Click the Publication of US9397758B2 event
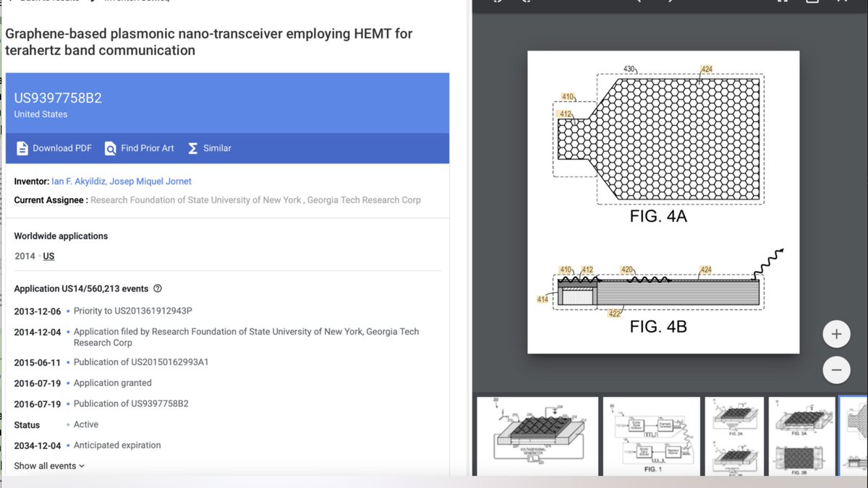The image size is (868, 488). tap(131, 404)
